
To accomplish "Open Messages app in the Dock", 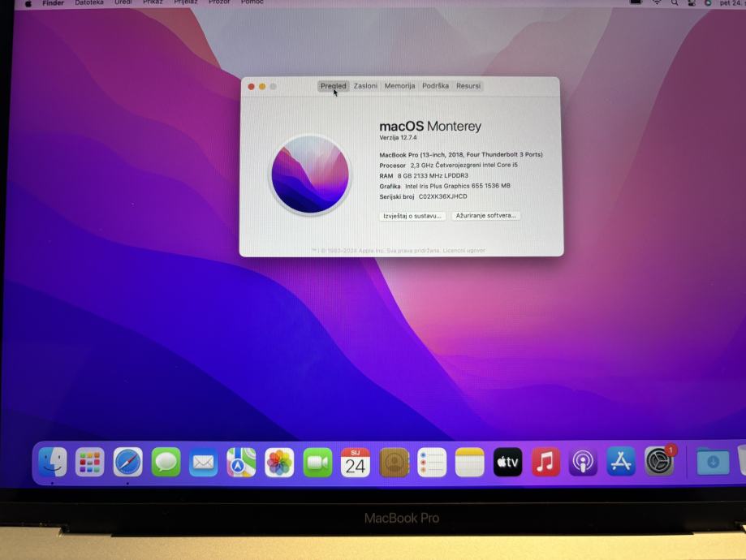I will pyautogui.click(x=166, y=462).
